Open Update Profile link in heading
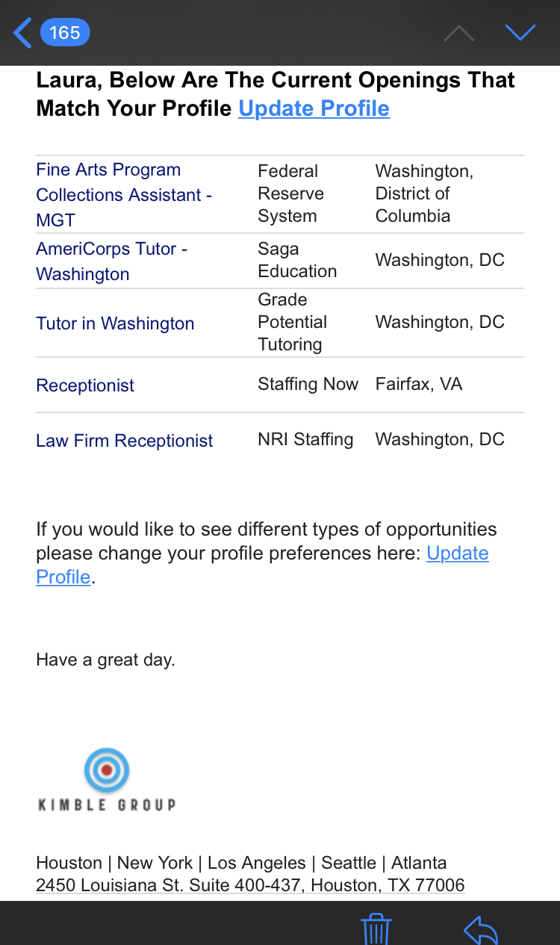This screenshot has width=560, height=945. [x=314, y=108]
